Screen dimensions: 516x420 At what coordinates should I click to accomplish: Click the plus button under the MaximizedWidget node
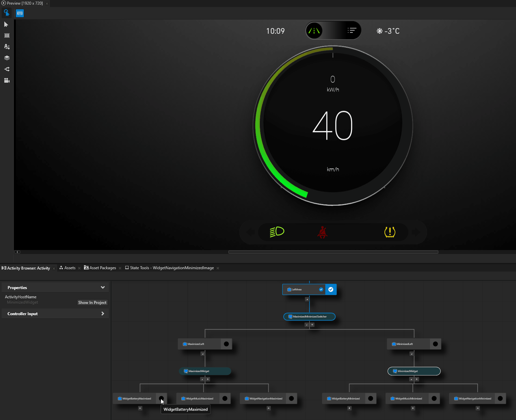[208, 379]
